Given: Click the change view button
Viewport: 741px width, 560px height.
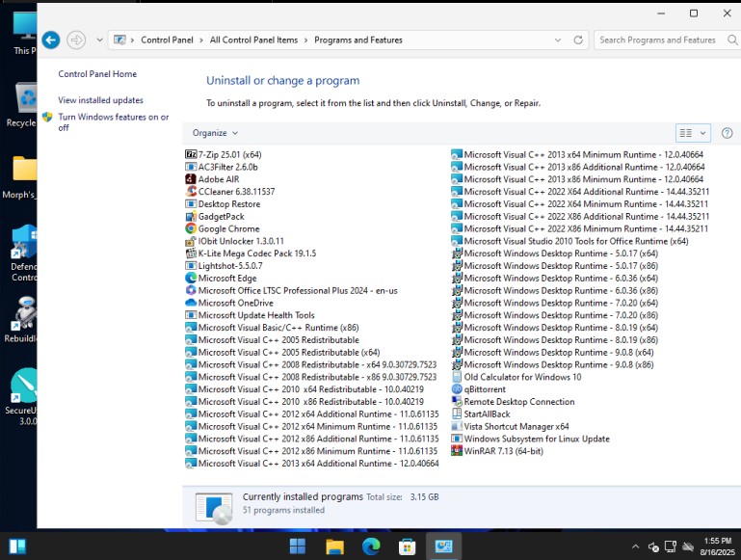Looking at the screenshot, I should pyautogui.click(x=686, y=133).
